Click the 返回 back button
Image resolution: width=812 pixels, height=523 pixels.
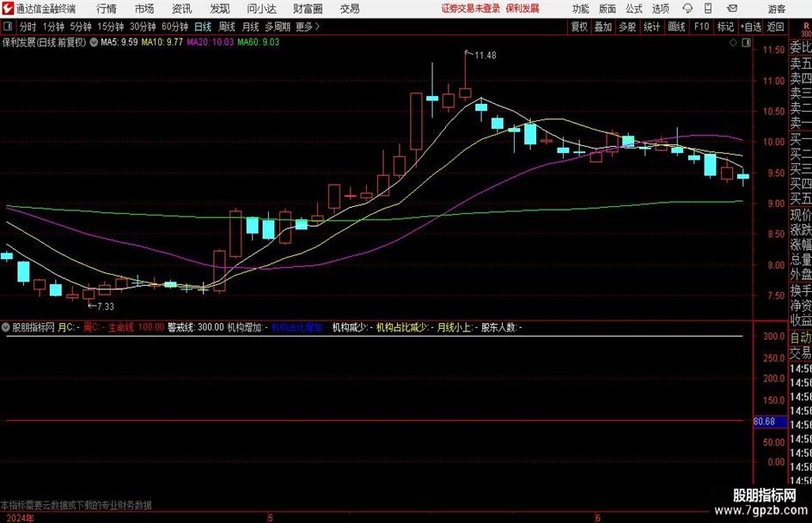coord(775,27)
